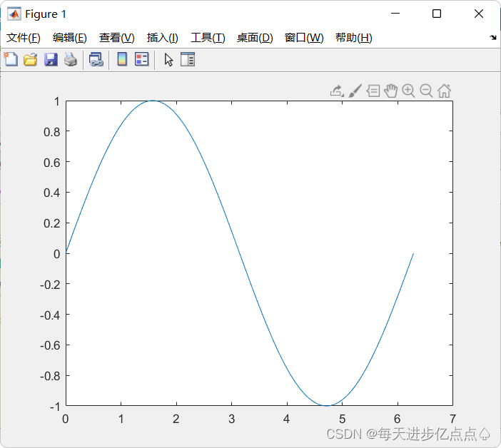The height and width of the screenshot is (448, 501).
Task: Open the 编辑(E) menu
Action: pyautogui.click(x=70, y=38)
